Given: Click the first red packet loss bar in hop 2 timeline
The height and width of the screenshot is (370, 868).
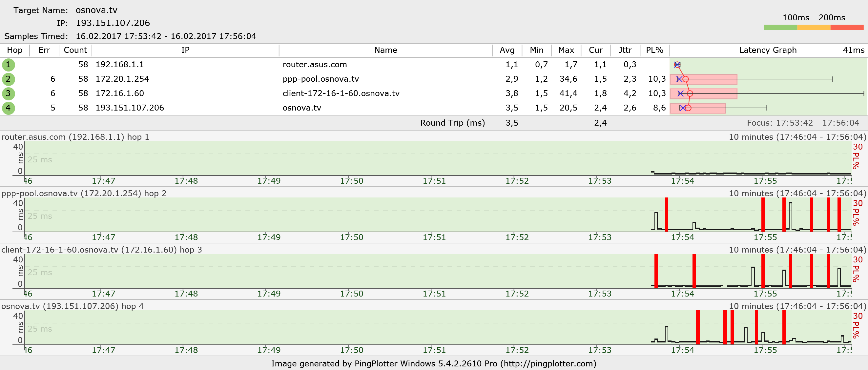Looking at the screenshot, I should (667, 214).
